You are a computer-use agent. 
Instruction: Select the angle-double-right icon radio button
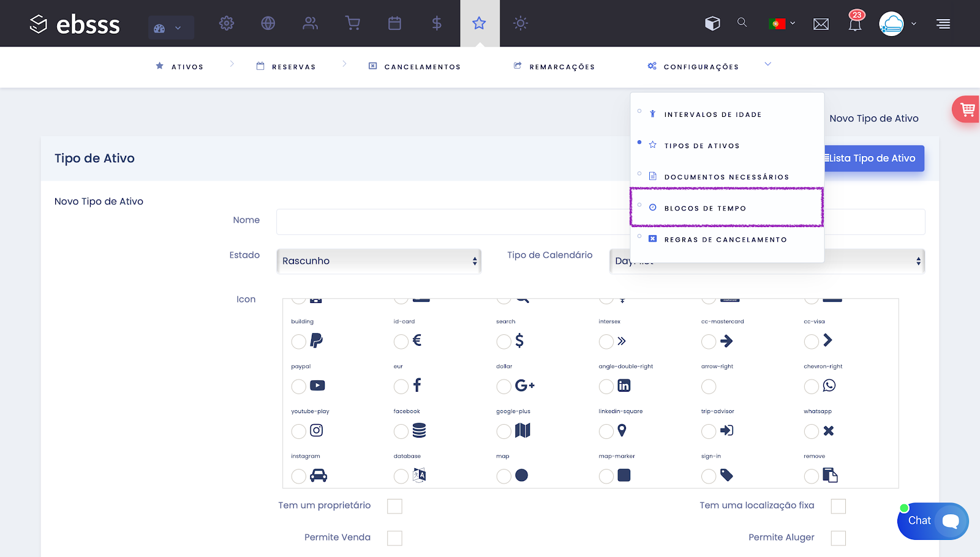coord(606,342)
